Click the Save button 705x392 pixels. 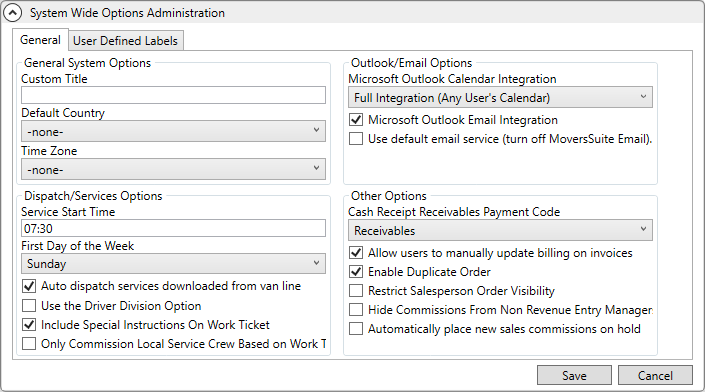[574, 375]
